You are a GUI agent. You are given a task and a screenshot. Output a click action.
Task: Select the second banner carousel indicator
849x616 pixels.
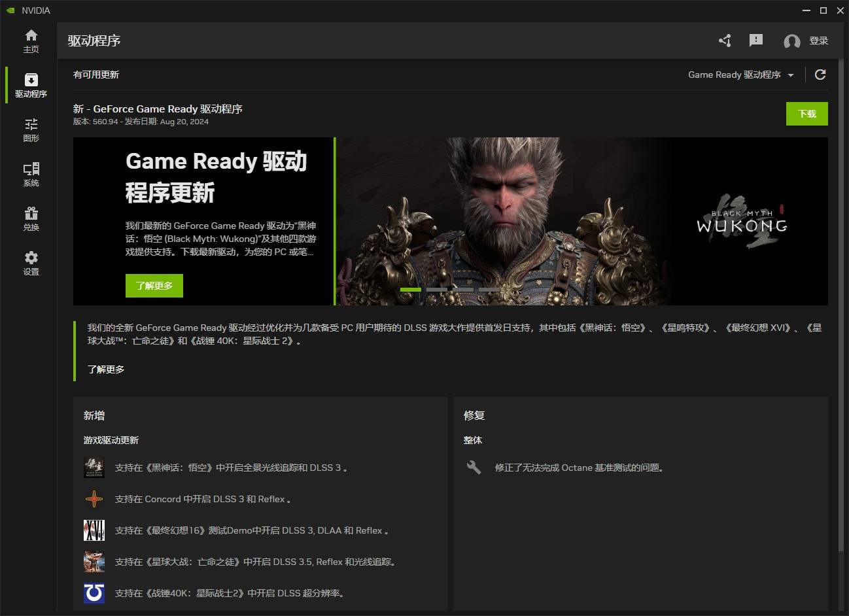point(437,289)
